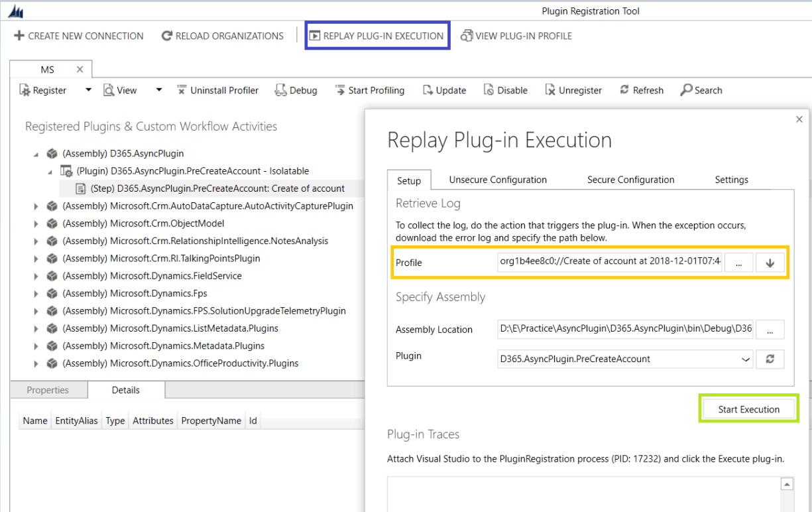This screenshot has width=812, height=512.
Task: Open the Properties tab
Action: [48, 390]
